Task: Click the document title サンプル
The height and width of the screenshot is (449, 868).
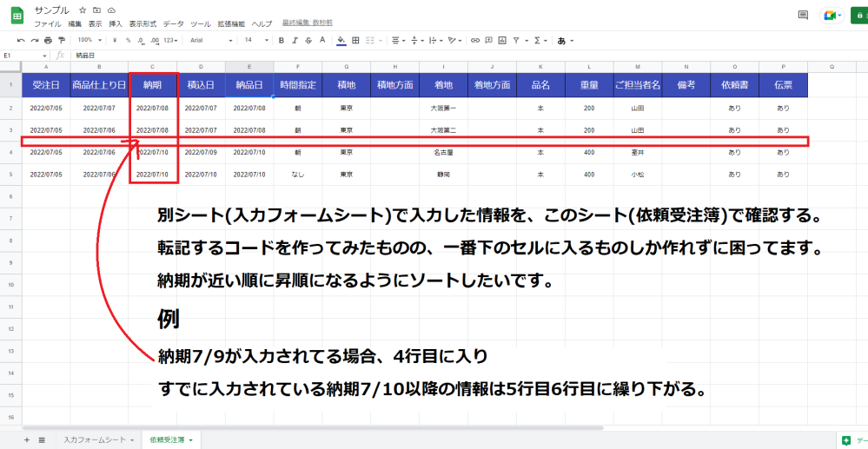Action: pos(52,10)
